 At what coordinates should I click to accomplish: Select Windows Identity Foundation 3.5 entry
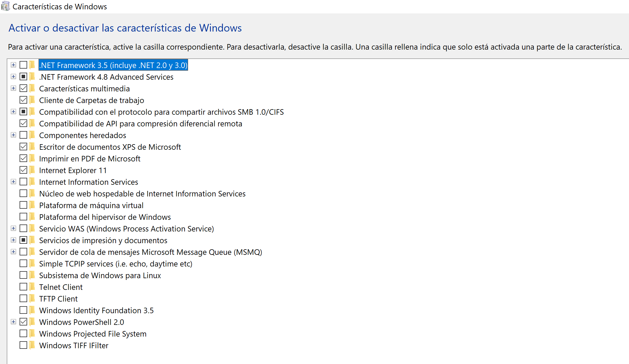(x=96, y=310)
